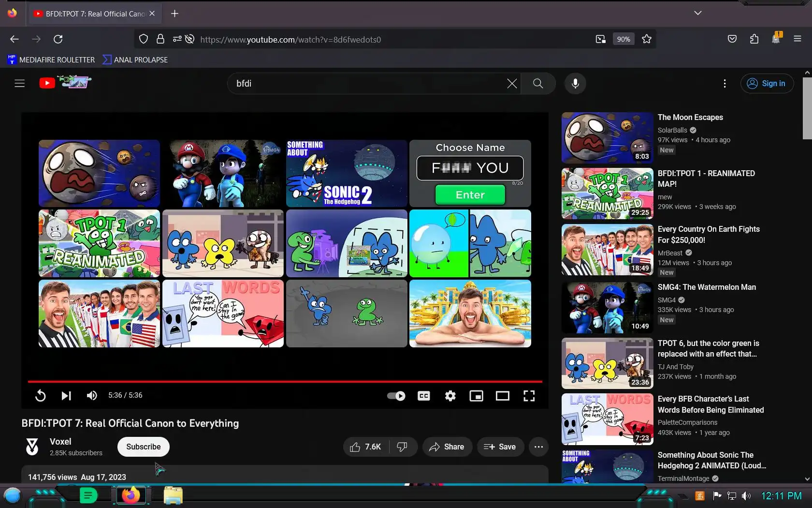Go to the YouTube home logo

[x=65, y=83]
